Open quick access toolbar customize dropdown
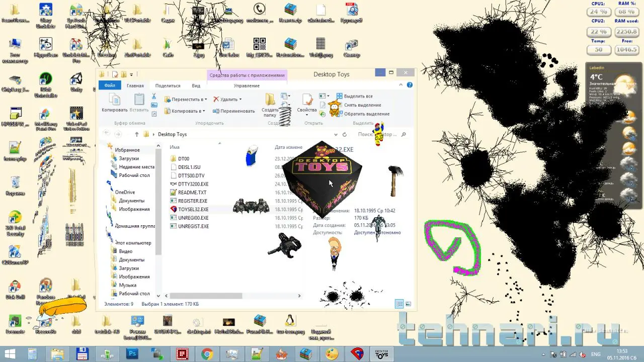 131,75
